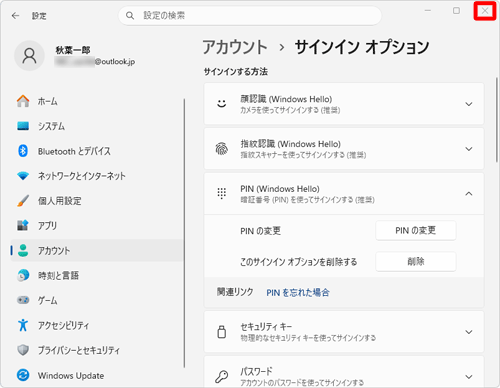The image size is (500, 388).
Task: Expand the 顔認識 (Windows Hello) chevron
Action: coord(469,104)
